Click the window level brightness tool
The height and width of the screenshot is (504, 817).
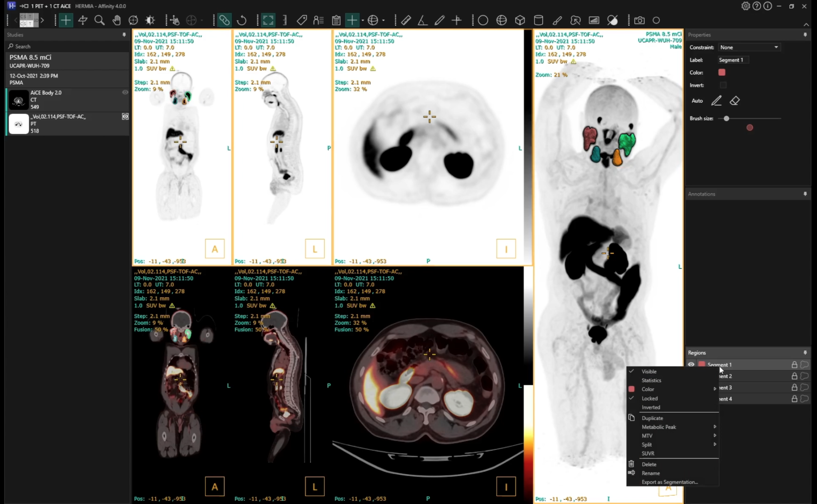pyautogui.click(x=150, y=20)
